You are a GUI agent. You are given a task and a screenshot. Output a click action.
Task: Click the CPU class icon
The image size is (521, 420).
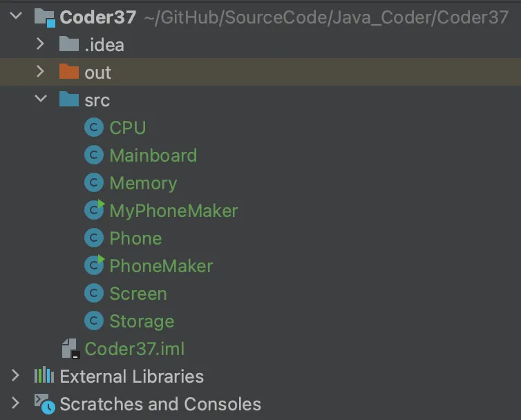click(x=94, y=128)
